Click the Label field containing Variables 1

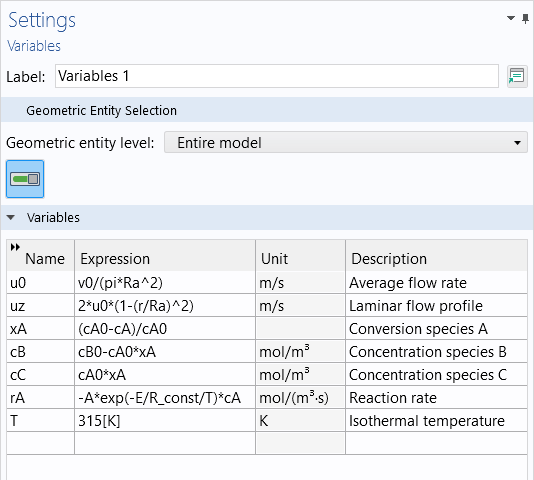[x=277, y=76]
